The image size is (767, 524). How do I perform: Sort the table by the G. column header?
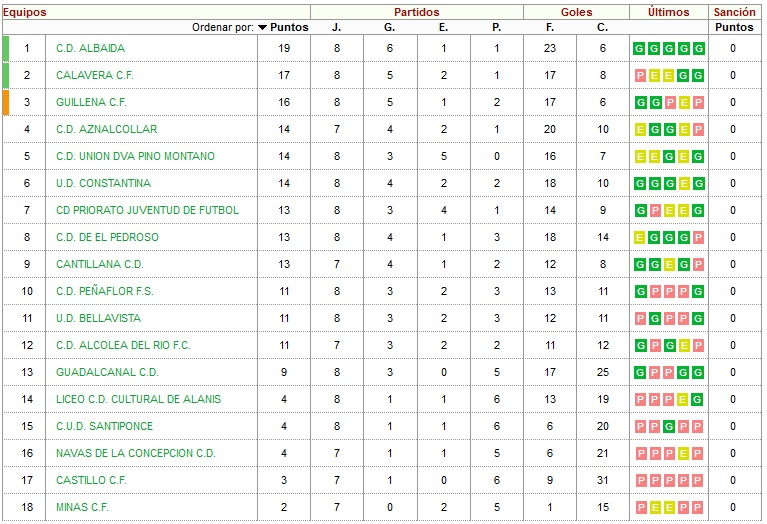coord(389,27)
